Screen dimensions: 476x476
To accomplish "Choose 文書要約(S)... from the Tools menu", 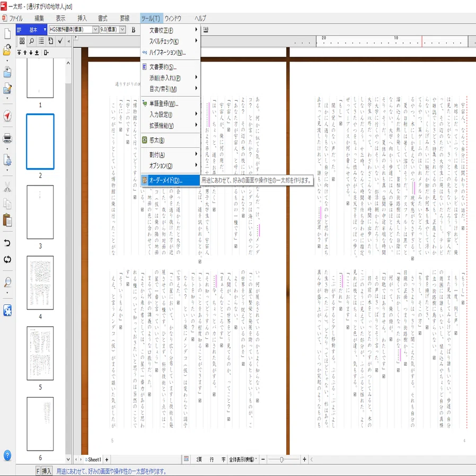I will [170, 67].
